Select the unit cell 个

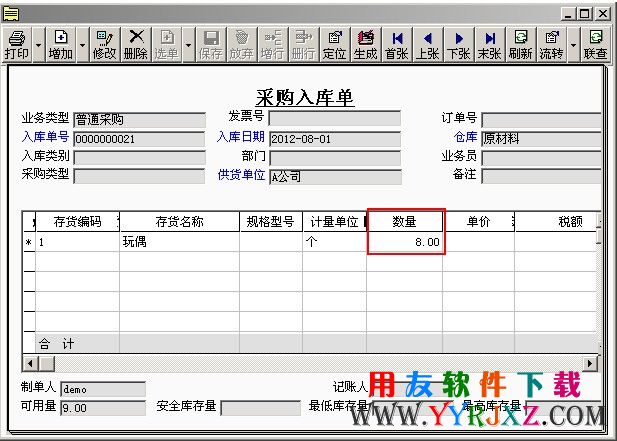tap(334, 242)
